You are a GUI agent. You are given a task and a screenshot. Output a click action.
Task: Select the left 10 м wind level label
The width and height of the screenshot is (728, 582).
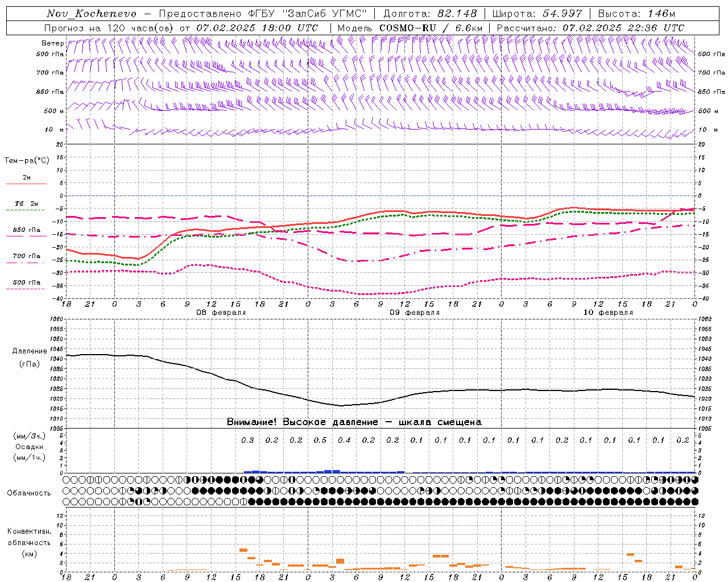pyautogui.click(x=55, y=130)
